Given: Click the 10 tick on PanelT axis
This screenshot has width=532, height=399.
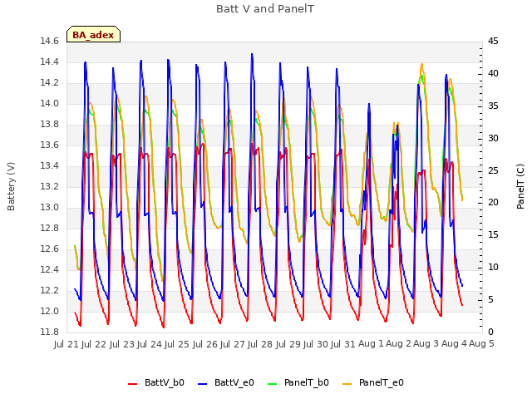Looking at the screenshot, I should [493, 268].
